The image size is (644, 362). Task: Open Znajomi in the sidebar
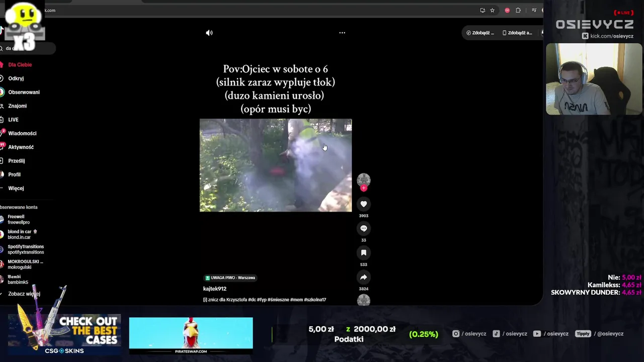coord(17,106)
